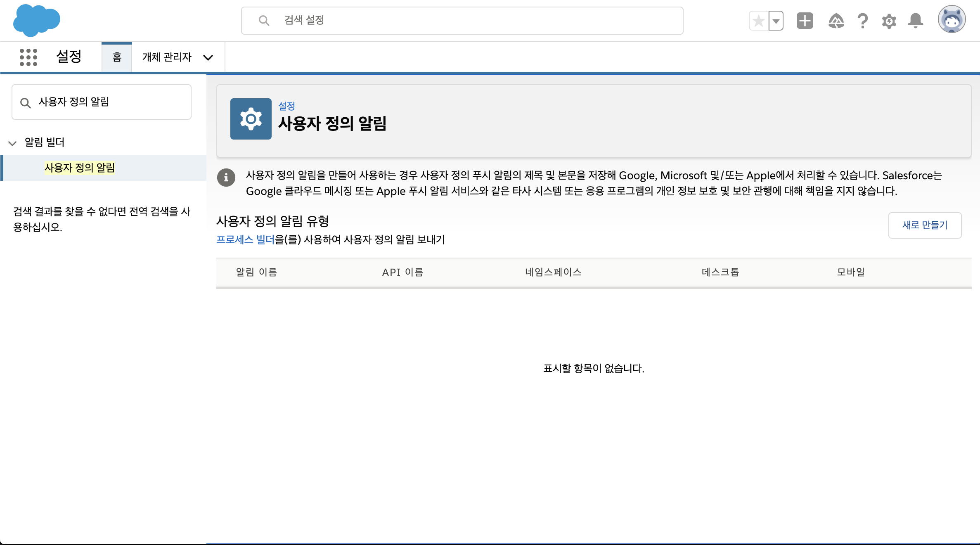Focus the 검색 설정 global search field
Image resolution: width=980 pixels, height=545 pixels.
(x=462, y=20)
